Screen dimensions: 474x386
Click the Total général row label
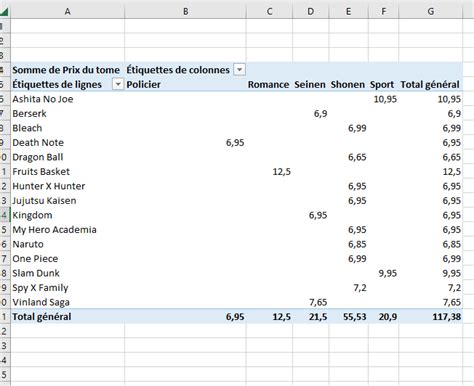tap(42, 317)
